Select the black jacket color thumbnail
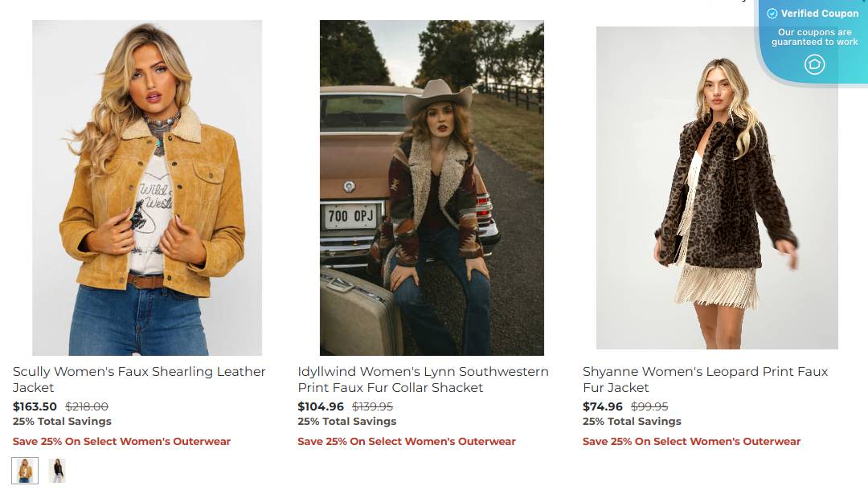This screenshot has width=868, height=494. pos(57,471)
